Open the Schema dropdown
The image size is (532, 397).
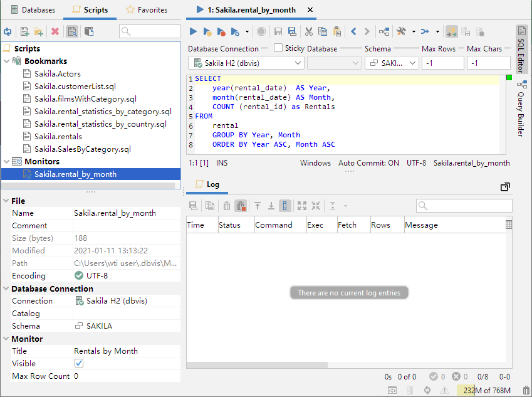tap(392, 63)
